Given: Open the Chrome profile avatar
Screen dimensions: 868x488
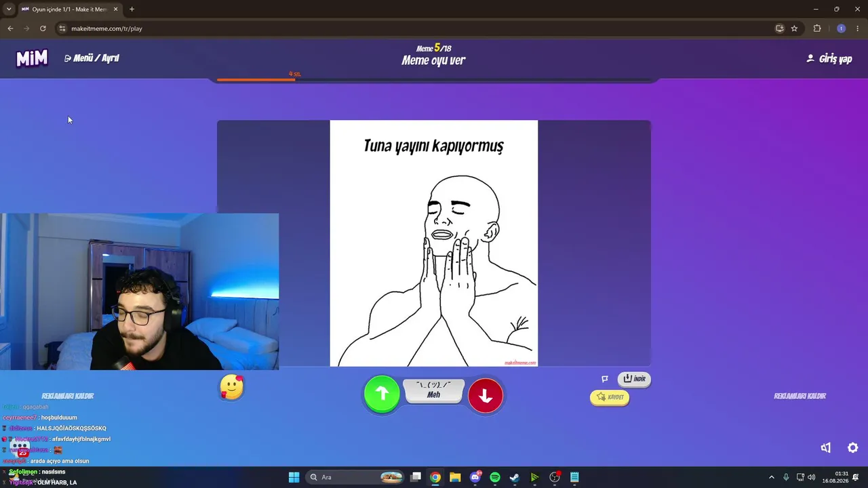Looking at the screenshot, I should 841,28.
